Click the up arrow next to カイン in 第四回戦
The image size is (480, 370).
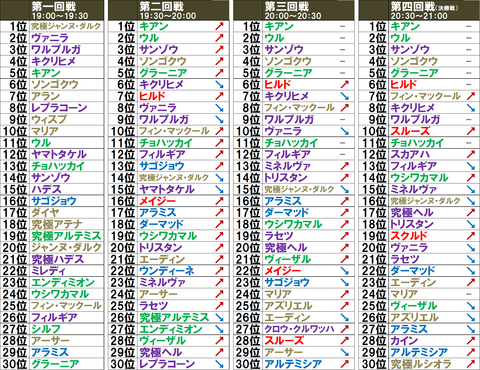[x=470, y=341]
